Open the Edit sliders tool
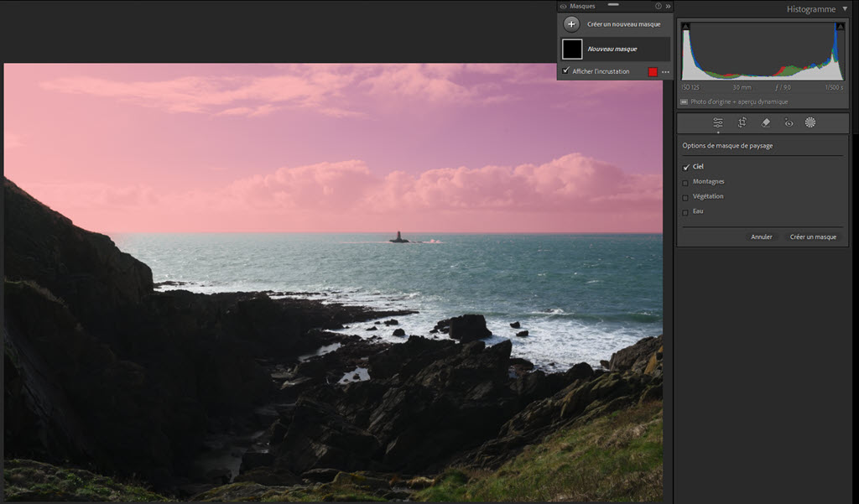The image size is (859, 504). (x=718, y=122)
